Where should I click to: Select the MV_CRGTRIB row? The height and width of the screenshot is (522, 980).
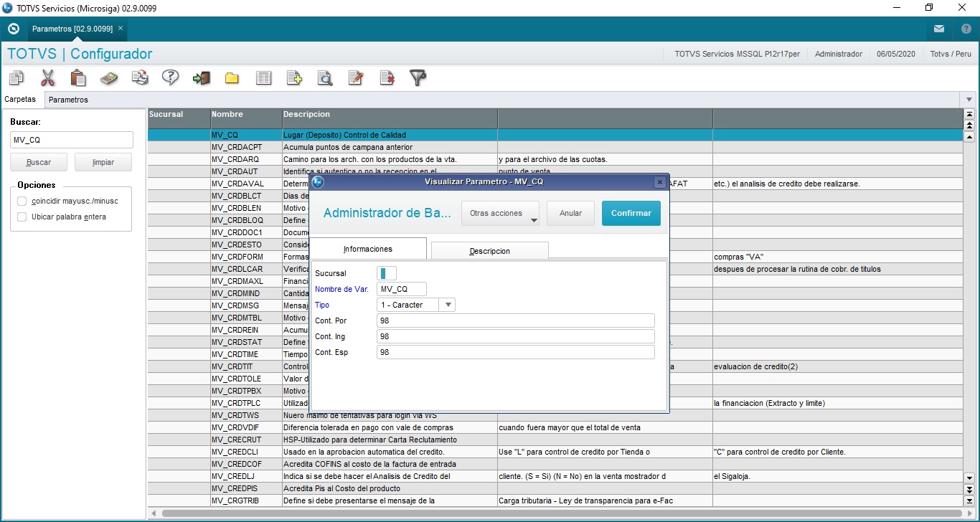click(x=555, y=500)
